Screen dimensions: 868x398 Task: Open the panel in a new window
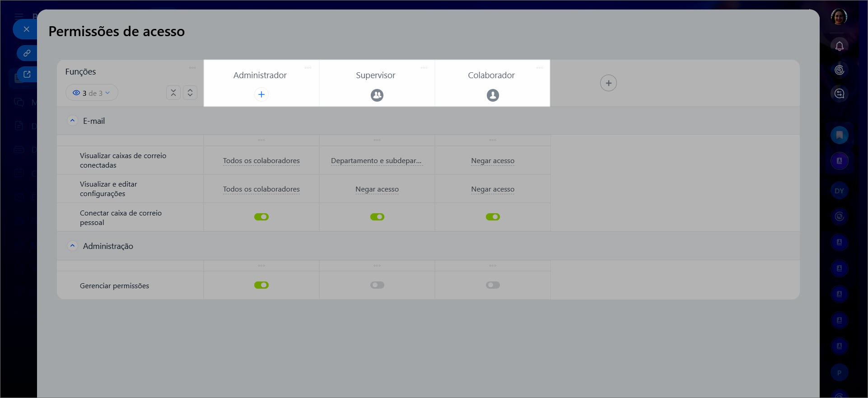coord(27,74)
